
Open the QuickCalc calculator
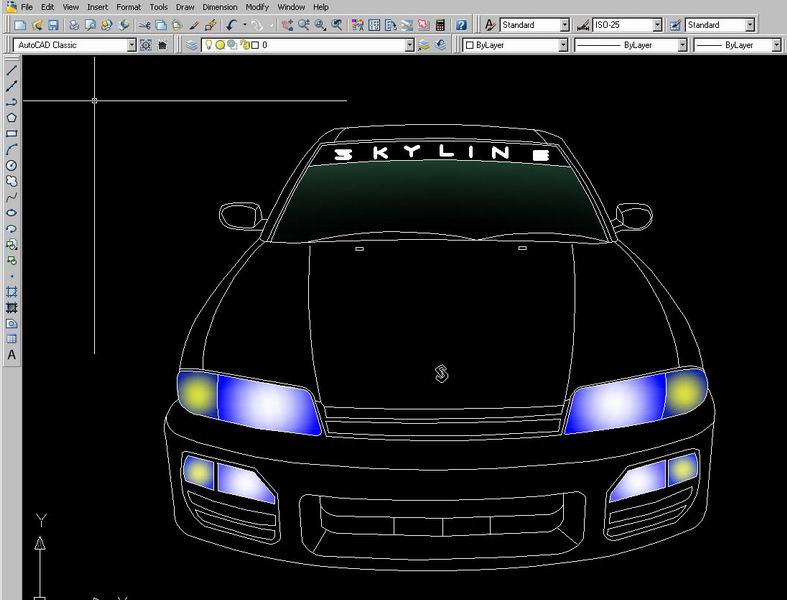click(440, 25)
